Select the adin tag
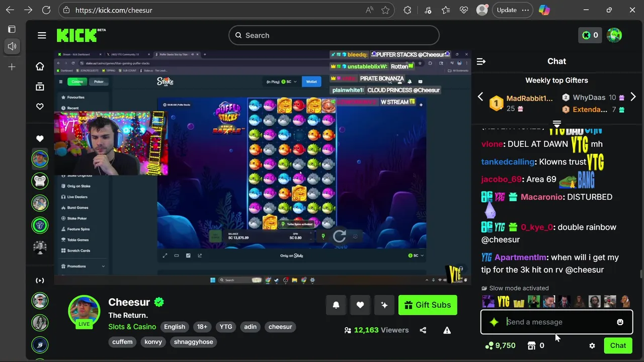The height and width of the screenshot is (362, 644). tap(251, 327)
